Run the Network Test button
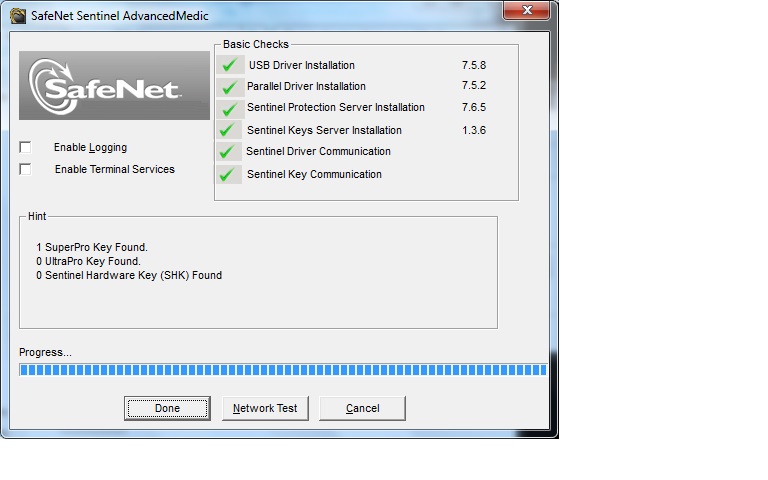Viewport: 768px width, 480px height. (x=265, y=408)
